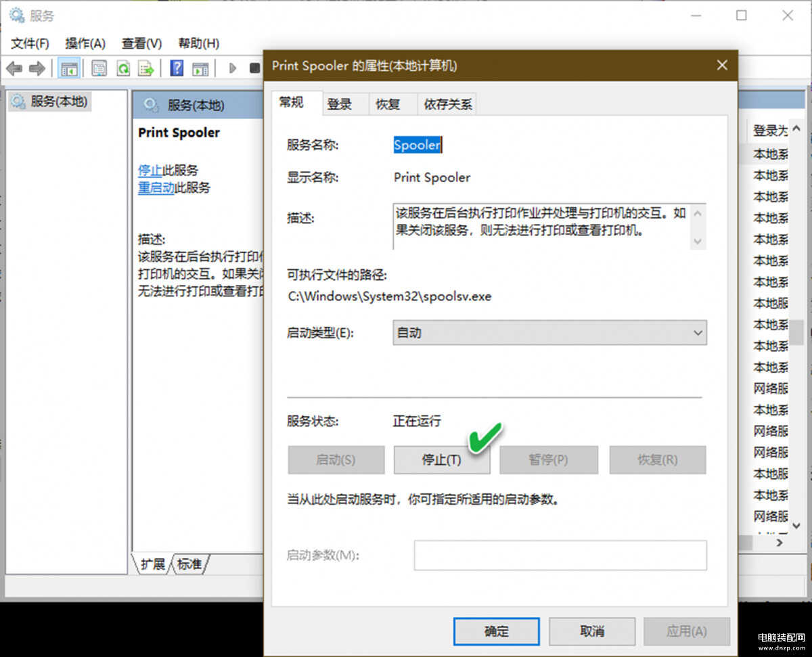Click the 暂停(P) button
812x657 pixels.
tap(549, 459)
